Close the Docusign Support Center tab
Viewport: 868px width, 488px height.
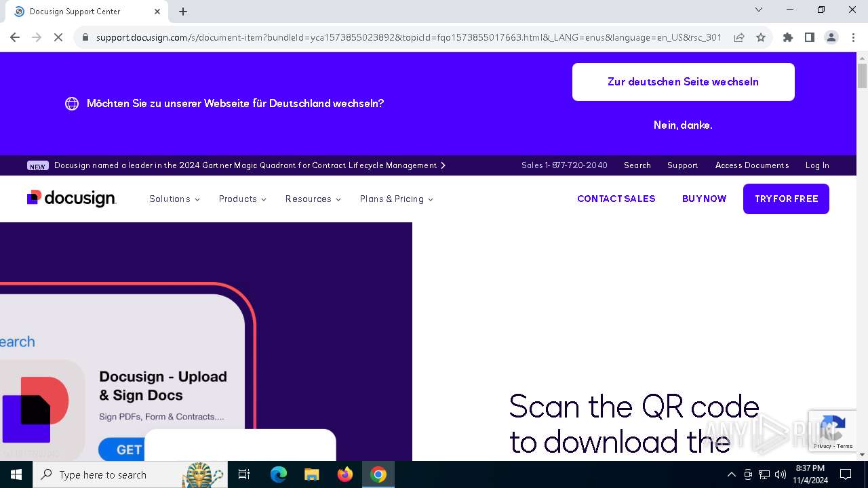click(x=157, y=12)
